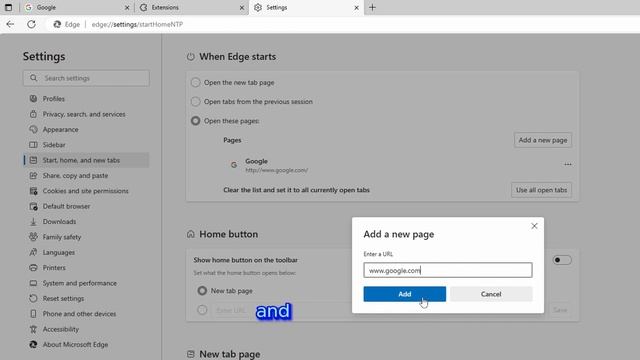
Task: Click About Microsoft Edge logo icon
Action: pyautogui.click(x=33, y=344)
